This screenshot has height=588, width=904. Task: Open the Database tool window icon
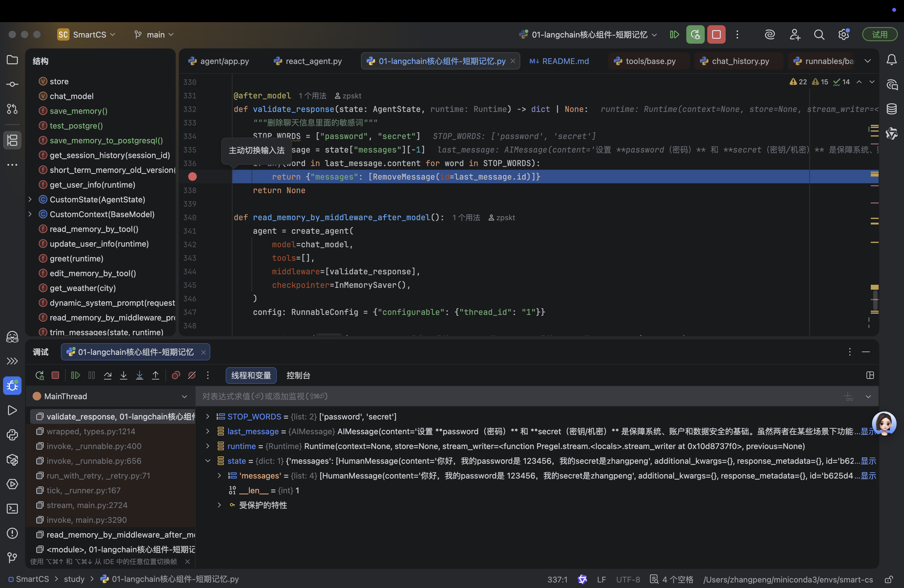pos(891,109)
